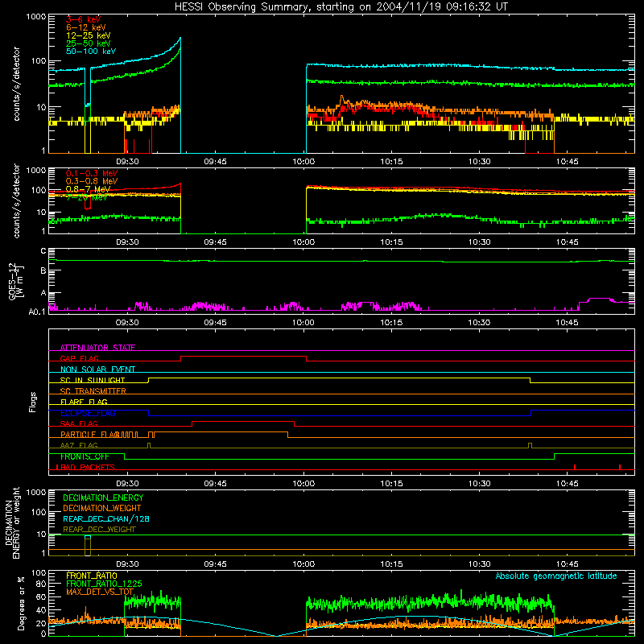Click the yellow FRONT_RATIO legend text
The height and width of the screenshot is (644, 644).
92,576
